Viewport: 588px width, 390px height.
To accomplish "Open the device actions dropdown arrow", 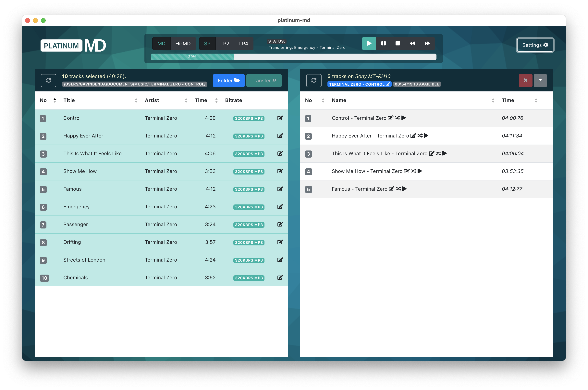I will click(x=540, y=80).
